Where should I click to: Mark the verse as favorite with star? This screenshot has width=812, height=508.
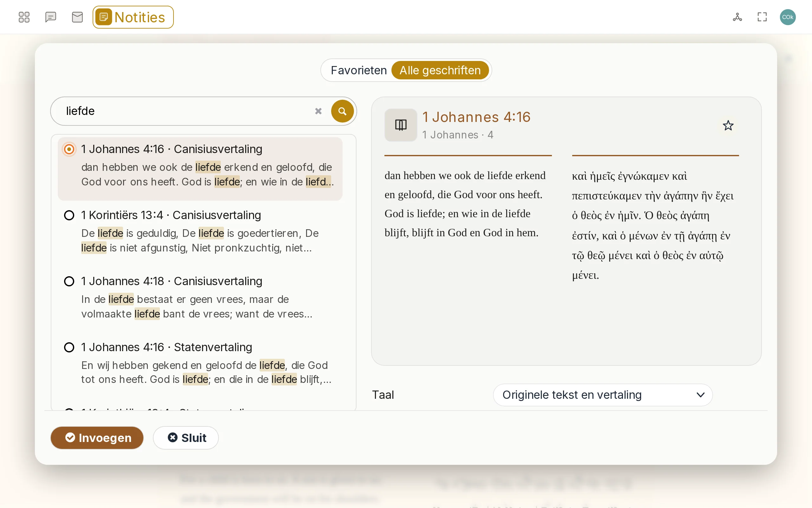728,126
